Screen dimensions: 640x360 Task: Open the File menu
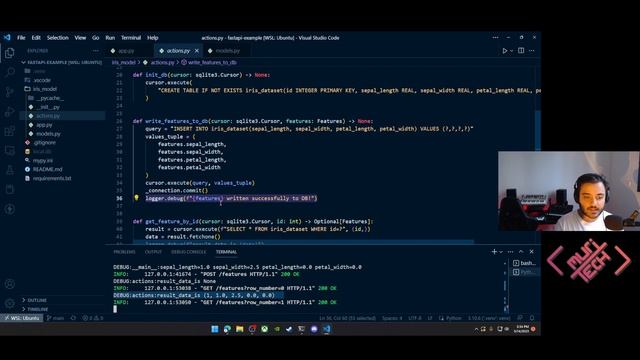click(x=21, y=38)
